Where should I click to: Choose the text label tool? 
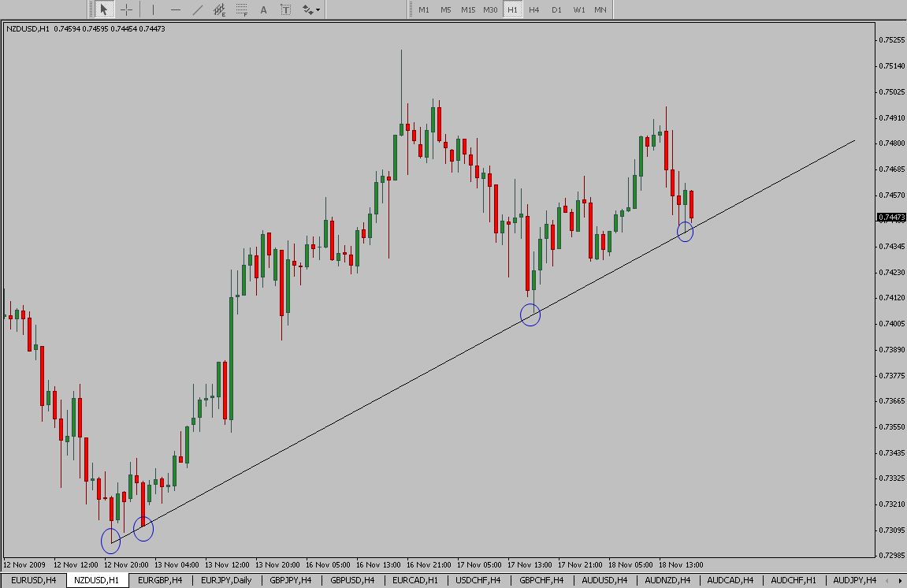point(285,10)
